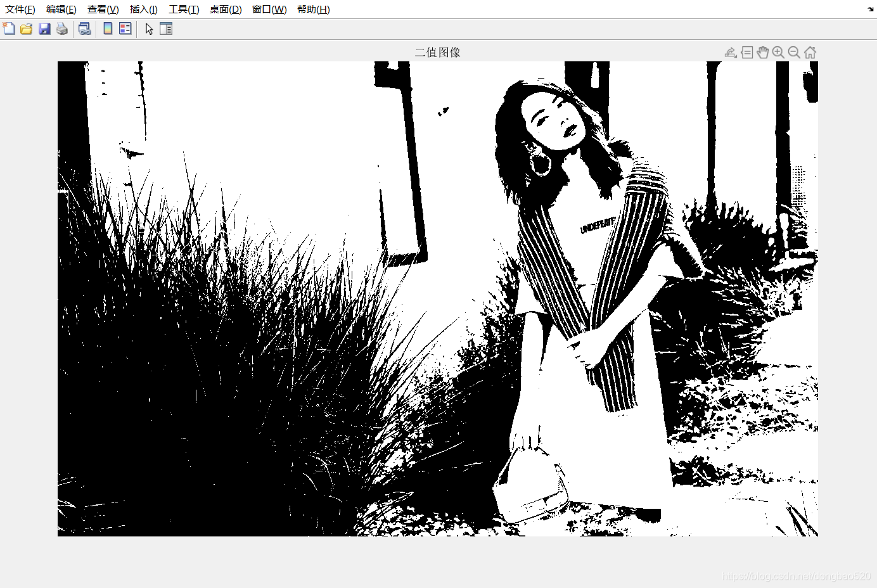Viewport: 877px width, 588px height.
Task: Create a new figure with the New icon
Action: pos(9,29)
